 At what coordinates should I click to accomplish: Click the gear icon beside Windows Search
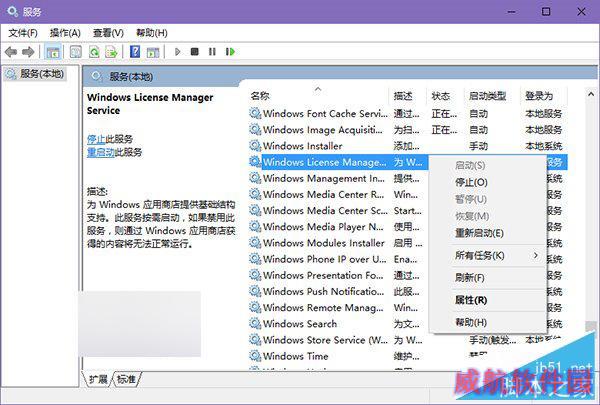point(255,323)
